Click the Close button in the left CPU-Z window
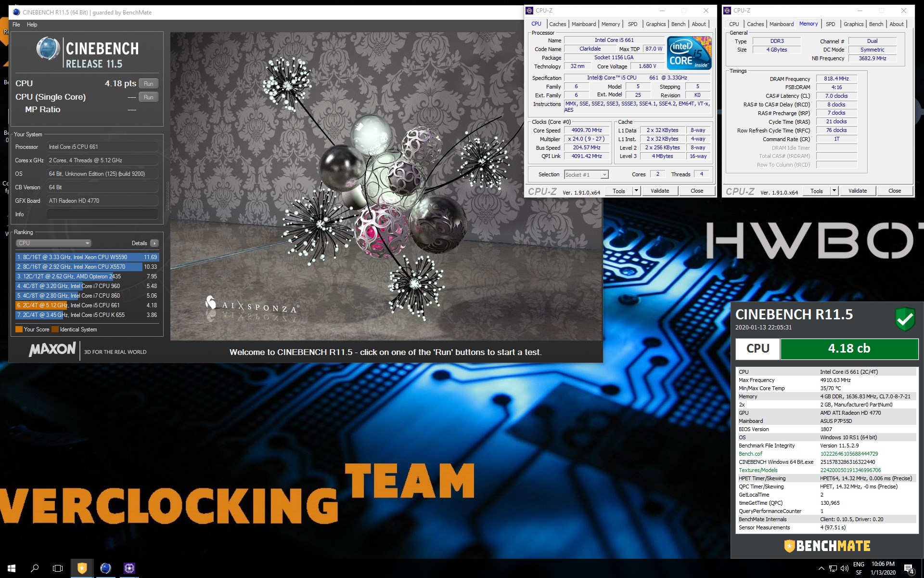The height and width of the screenshot is (578, 924). tap(697, 191)
